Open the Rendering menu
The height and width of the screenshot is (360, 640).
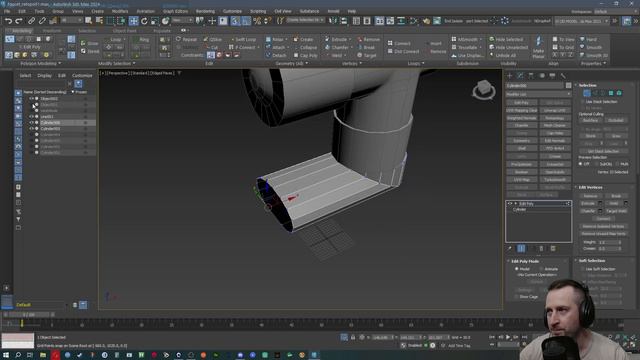click(x=205, y=11)
